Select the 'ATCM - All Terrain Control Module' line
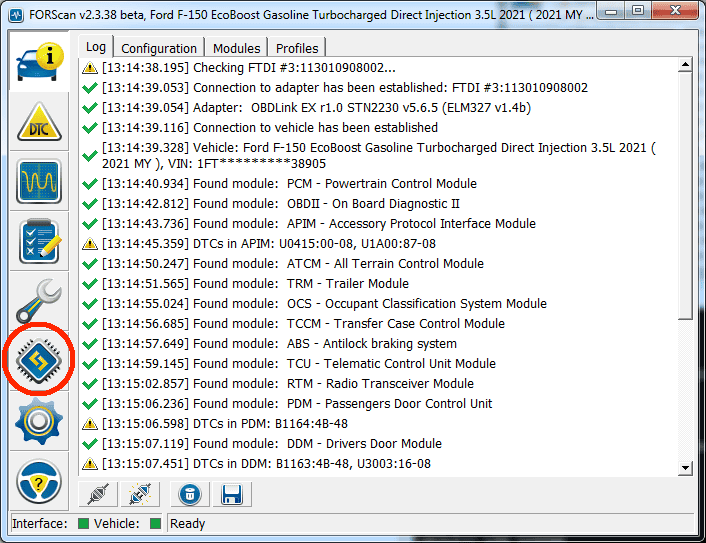Viewport: 706px width, 543px height. click(x=378, y=263)
